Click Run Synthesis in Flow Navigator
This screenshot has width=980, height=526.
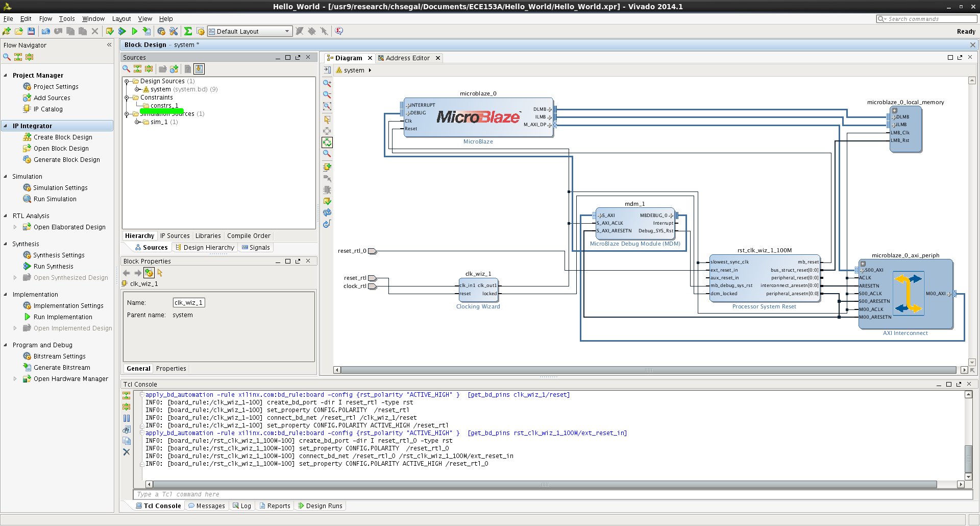click(54, 266)
